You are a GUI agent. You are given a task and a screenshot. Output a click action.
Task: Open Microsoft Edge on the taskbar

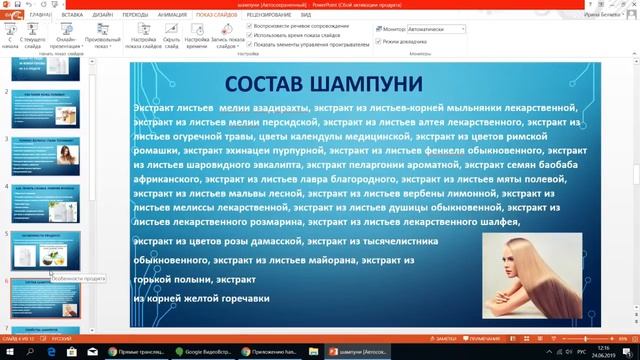coord(51,351)
